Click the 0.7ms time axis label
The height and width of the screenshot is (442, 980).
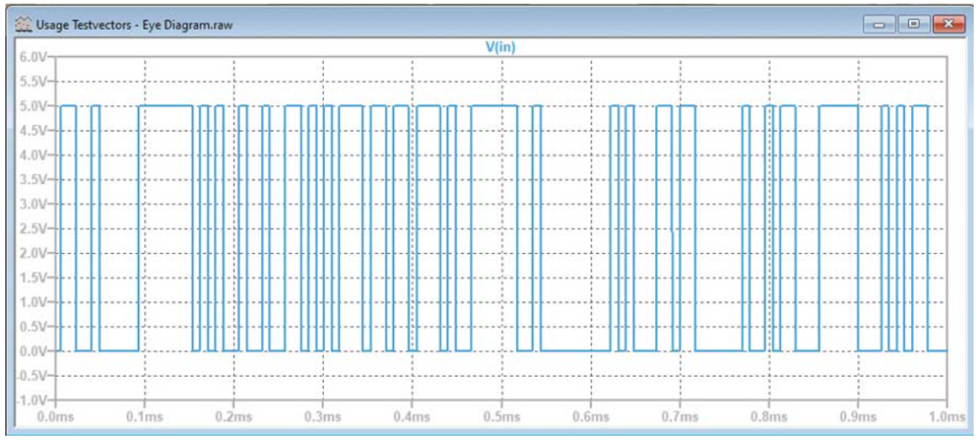pyautogui.click(x=680, y=417)
